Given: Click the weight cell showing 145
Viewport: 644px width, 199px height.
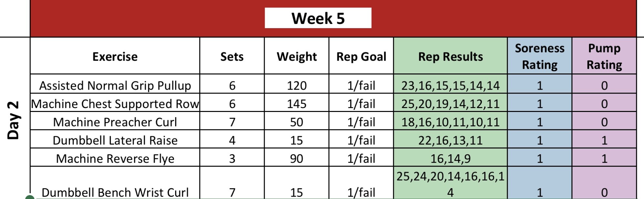Looking at the screenshot, I should pyautogui.click(x=297, y=104).
